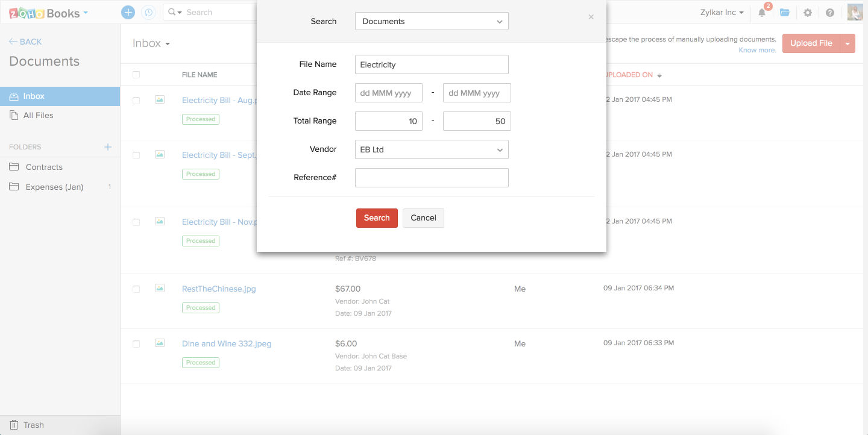Click the help question mark icon
Viewport: 868px width, 435px height.
coord(830,12)
